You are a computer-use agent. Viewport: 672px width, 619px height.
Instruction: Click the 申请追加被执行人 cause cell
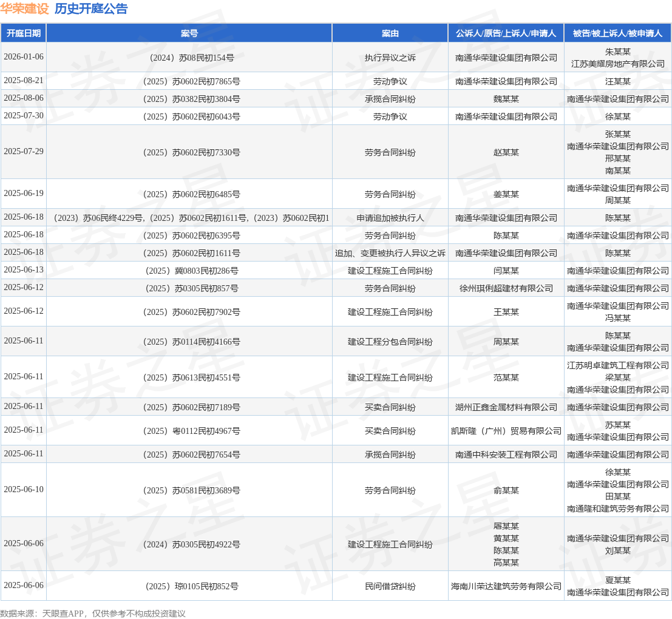point(390,218)
